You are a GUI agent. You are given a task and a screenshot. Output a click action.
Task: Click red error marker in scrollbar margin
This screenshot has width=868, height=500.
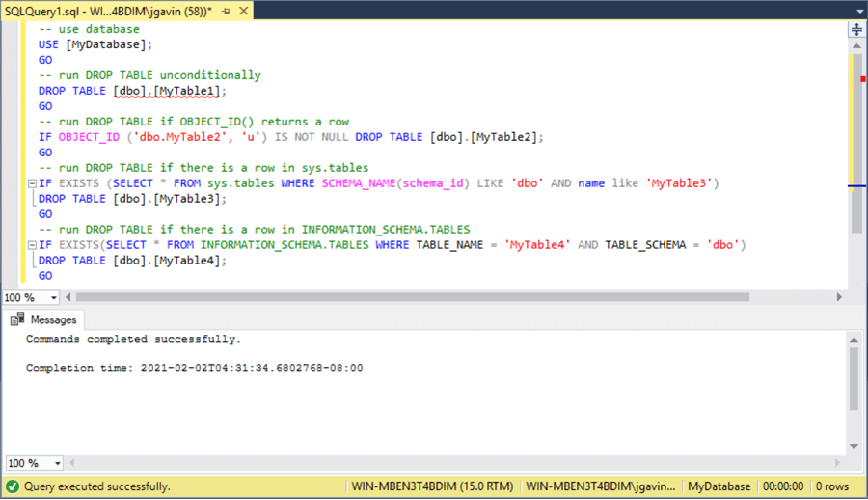click(x=862, y=79)
